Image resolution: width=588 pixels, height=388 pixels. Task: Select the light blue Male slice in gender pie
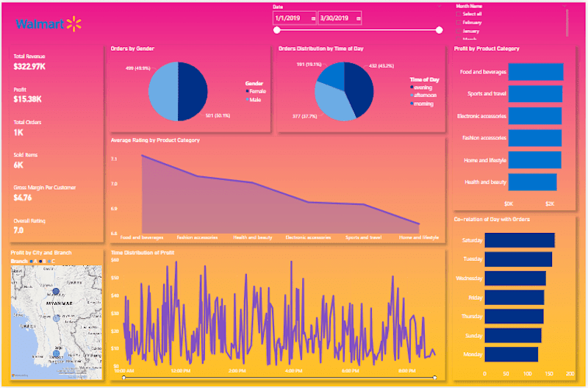point(162,91)
